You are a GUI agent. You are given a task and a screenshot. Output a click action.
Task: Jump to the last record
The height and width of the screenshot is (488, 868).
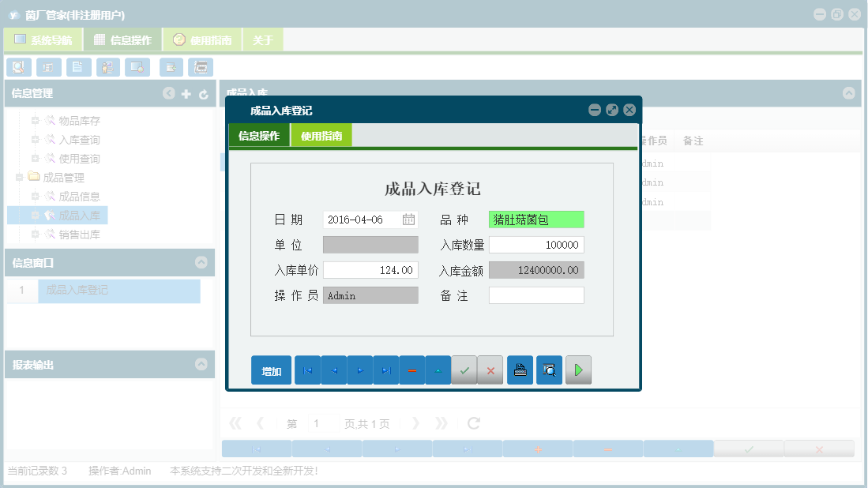point(385,370)
